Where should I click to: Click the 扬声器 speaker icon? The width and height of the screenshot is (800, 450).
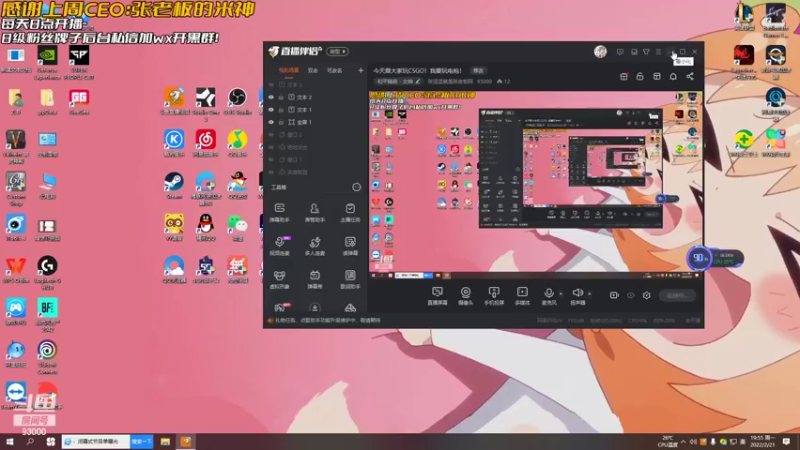pyautogui.click(x=578, y=293)
